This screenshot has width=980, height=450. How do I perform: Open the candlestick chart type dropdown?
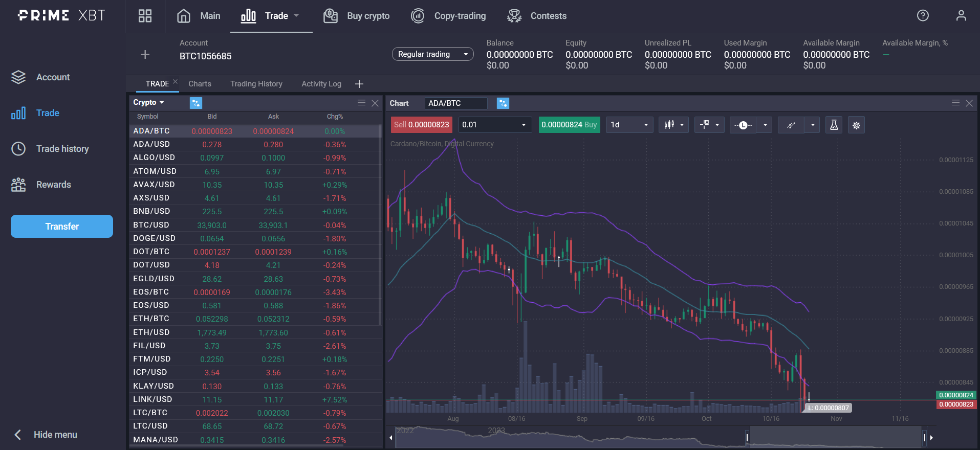point(674,125)
